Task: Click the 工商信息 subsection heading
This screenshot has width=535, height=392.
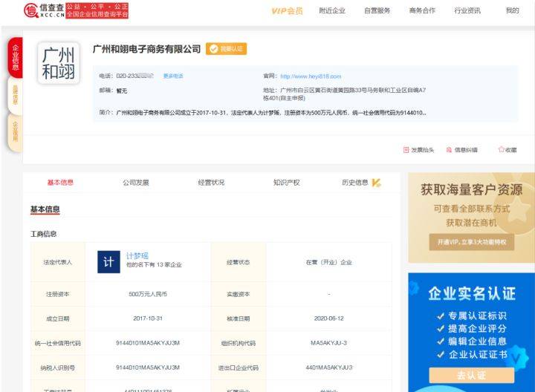Action: (x=43, y=234)
